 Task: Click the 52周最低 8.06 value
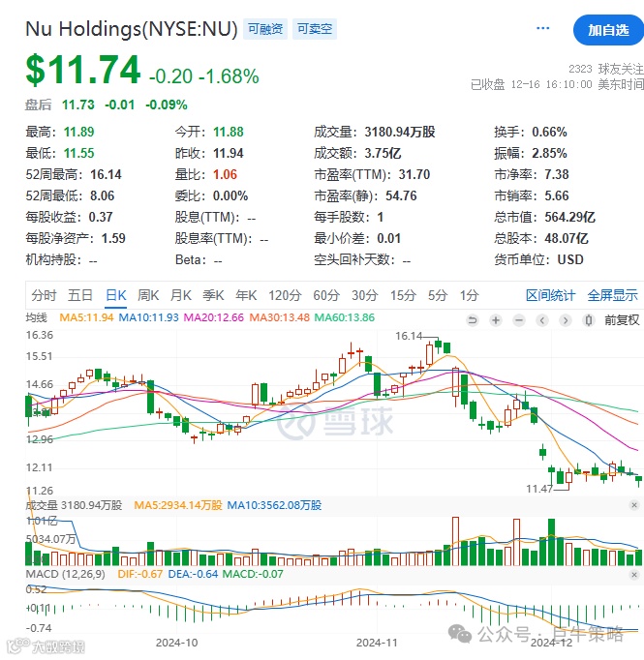[x=102, y=196]
